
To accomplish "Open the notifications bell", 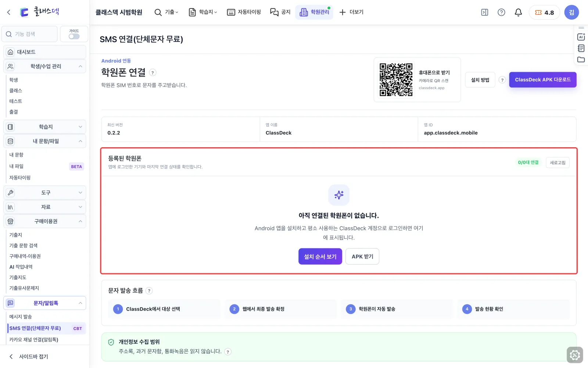I will pos(518,12).
